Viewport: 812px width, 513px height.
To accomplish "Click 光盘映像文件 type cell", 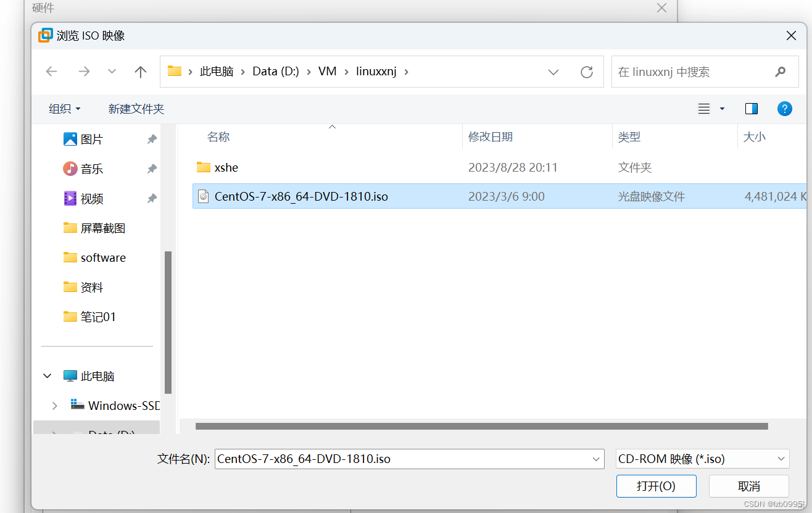I will click(652, 197).
